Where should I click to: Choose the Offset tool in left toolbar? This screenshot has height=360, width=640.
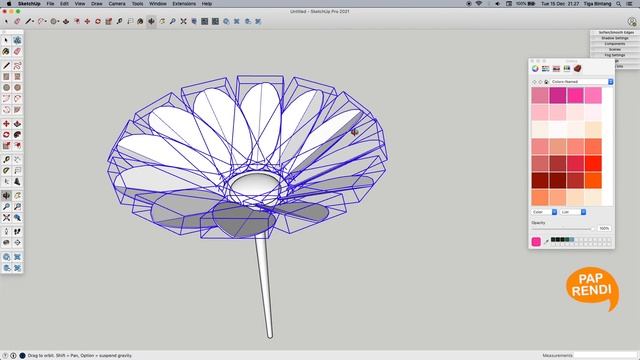(x=17, y=146)
